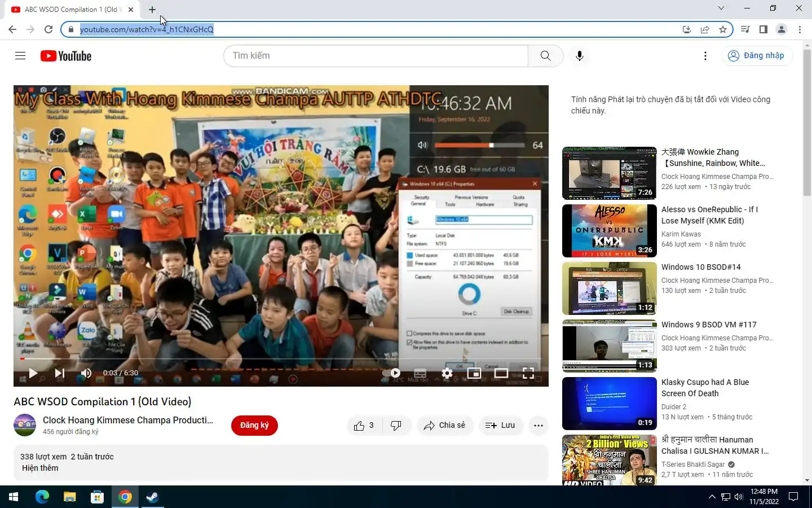Start voice search with microphone icon
Image resolution: width=812 pixels, height=508 pixels.
[x=579, y=56]
